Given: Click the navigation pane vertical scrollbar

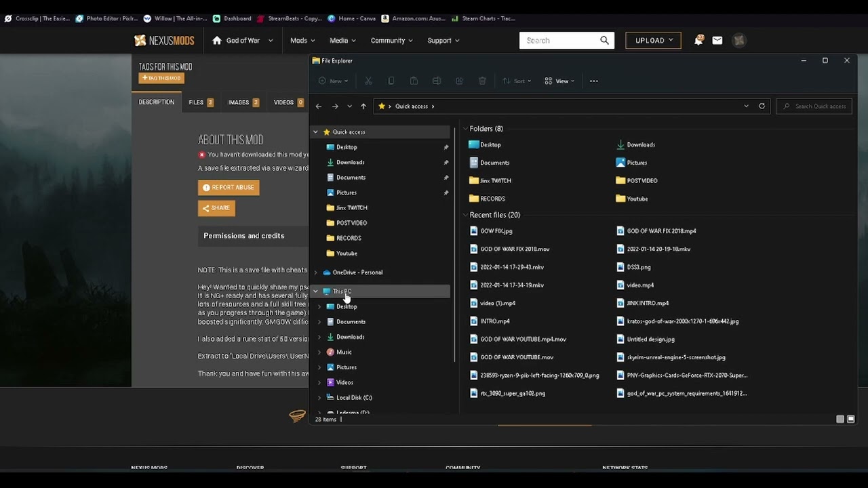Looking at the screenshot, I should click(454, 244).
